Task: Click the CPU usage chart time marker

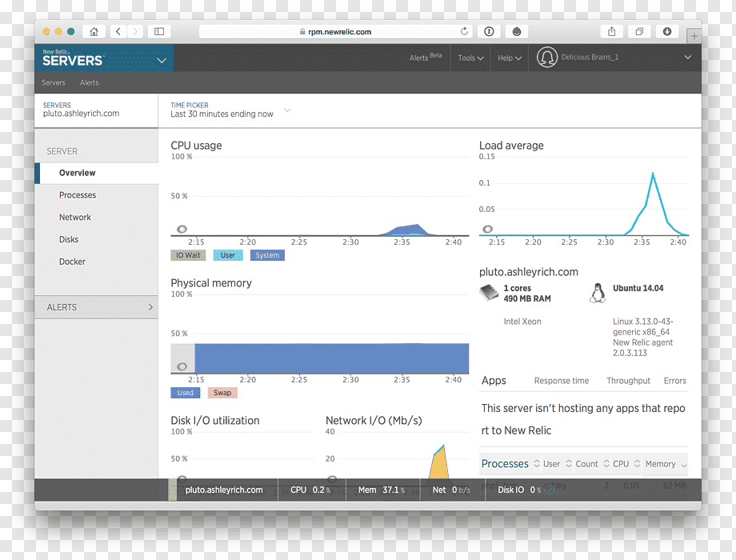Action: pyautogui.click(x=182, y=229)
